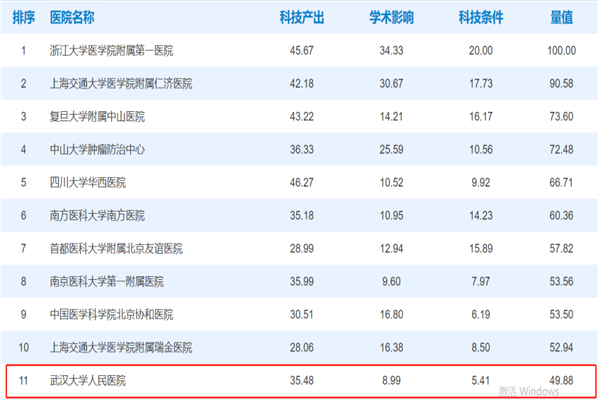Viewport: 600px width, 400px height.
Task: Select 四川大学华西医院 hospital name
Action: pyautogui.click(x=88, y=183)
